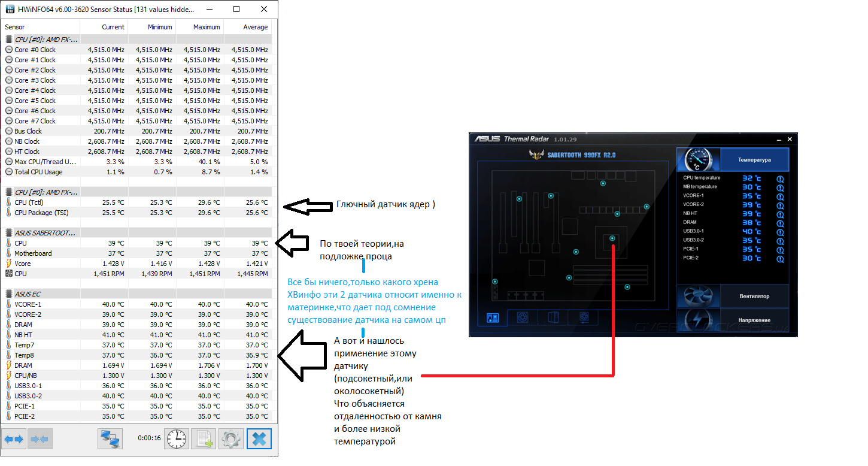Image resolution: width=868 pixels, height=466 pixels.
Task: Sort by the Sensor column header
Action: 41,27
